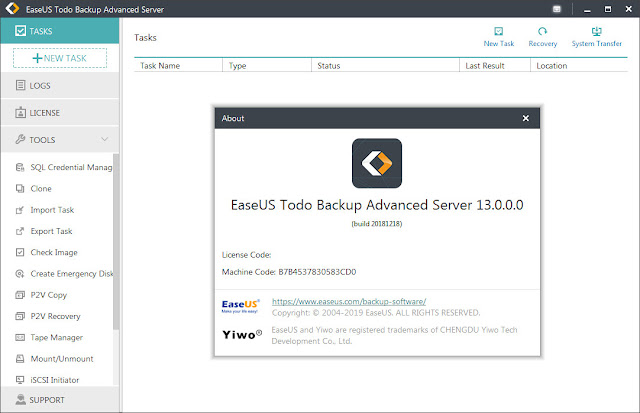Screen dimensions: 640x413
Task: Sort by Type column header
Action: click(267, 65)
